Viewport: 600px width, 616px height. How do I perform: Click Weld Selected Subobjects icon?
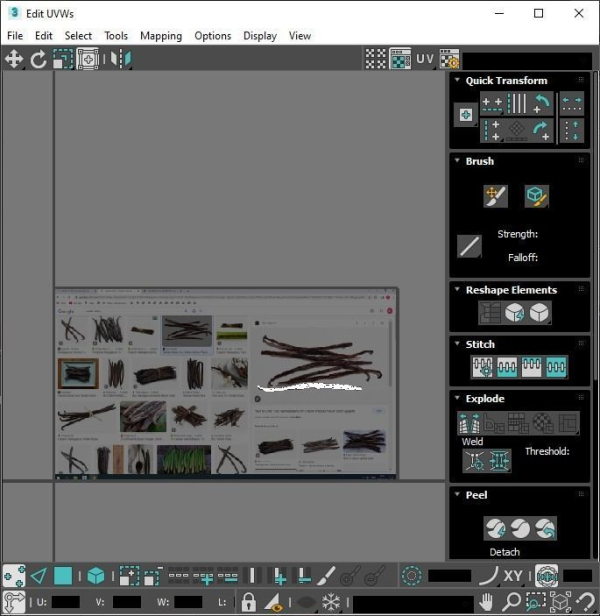(499, 460)
